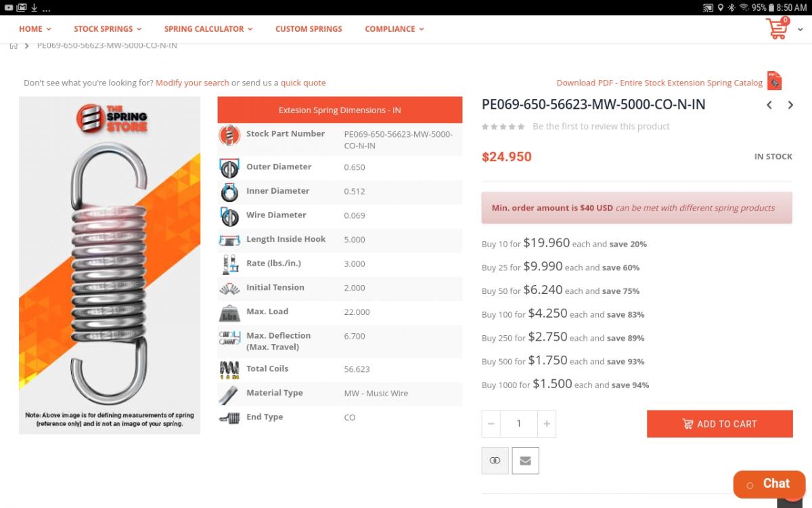Click the Outer Diameter icon
The height and width of the screenshot is (508, 812).
[x=229, y=167]
